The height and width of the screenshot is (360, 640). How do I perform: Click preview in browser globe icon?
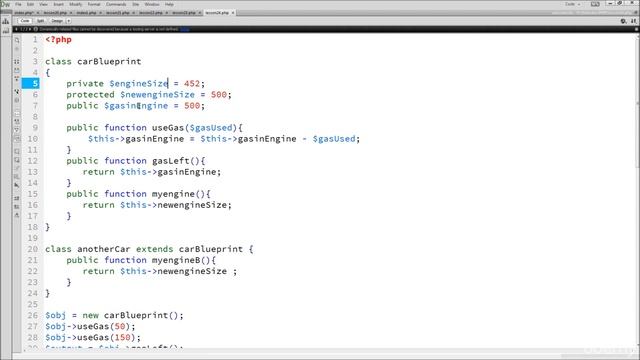(x=623, y=21)
